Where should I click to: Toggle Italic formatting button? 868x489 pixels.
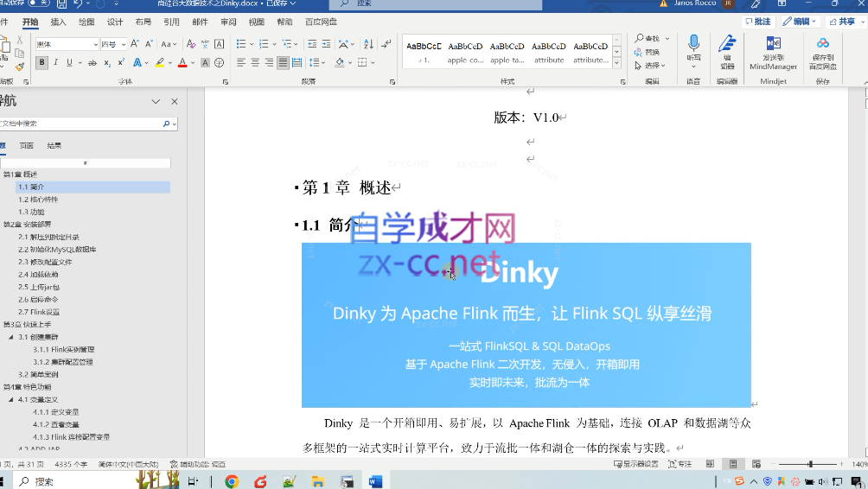[55, 62]
